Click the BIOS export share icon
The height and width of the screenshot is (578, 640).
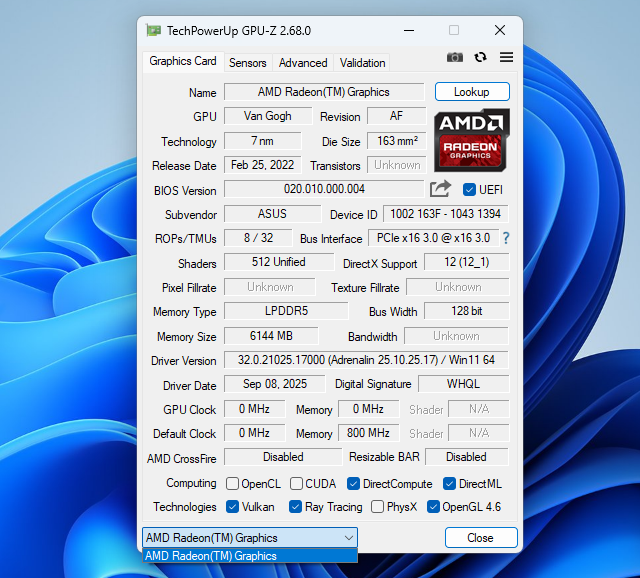pos(440,189)
